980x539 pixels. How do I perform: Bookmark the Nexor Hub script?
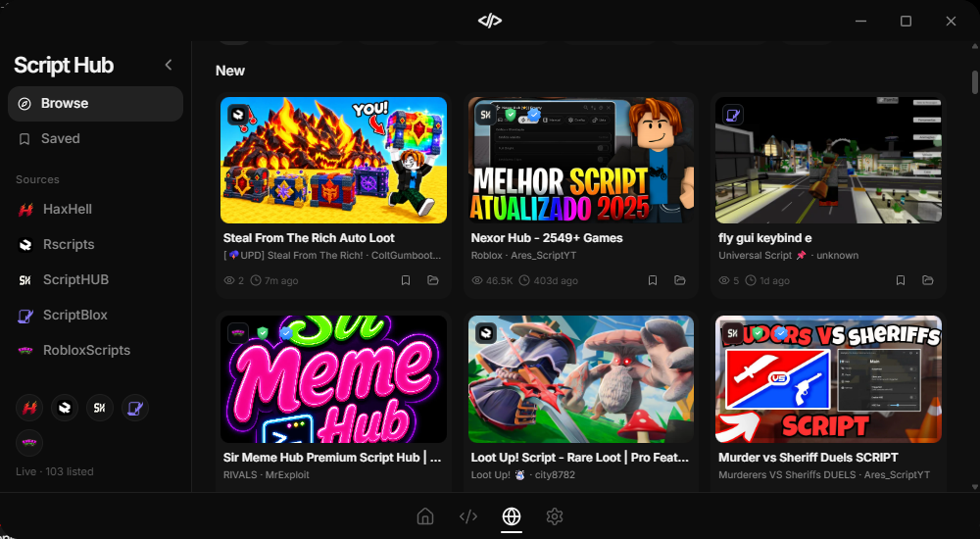click(x=653, y=280)
